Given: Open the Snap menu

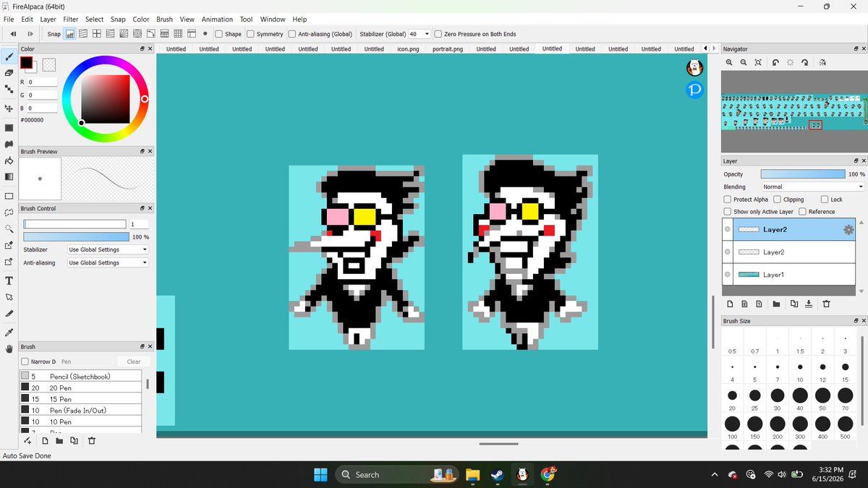Looking at the screenshot, I should pos(118,20).
